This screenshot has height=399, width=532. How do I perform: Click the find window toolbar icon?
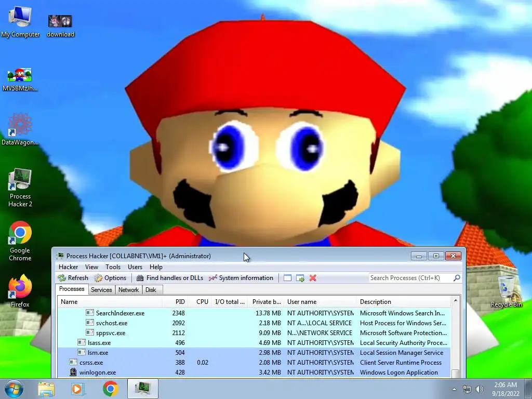pos(287,278)
